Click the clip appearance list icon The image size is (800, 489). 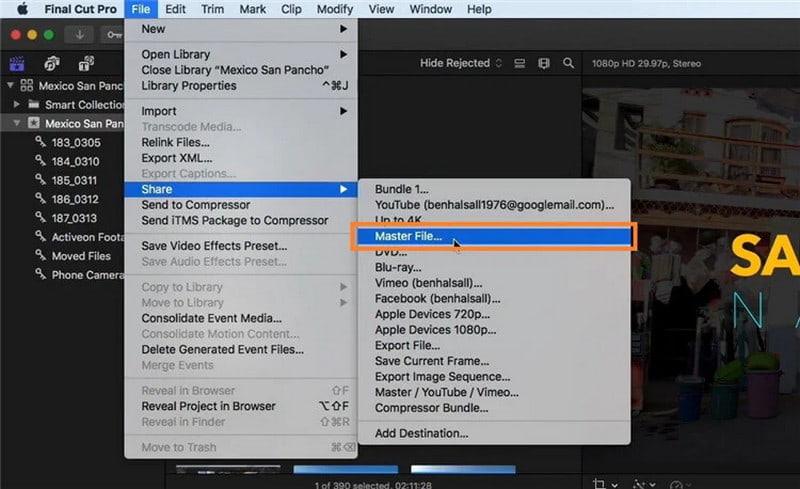519,63
